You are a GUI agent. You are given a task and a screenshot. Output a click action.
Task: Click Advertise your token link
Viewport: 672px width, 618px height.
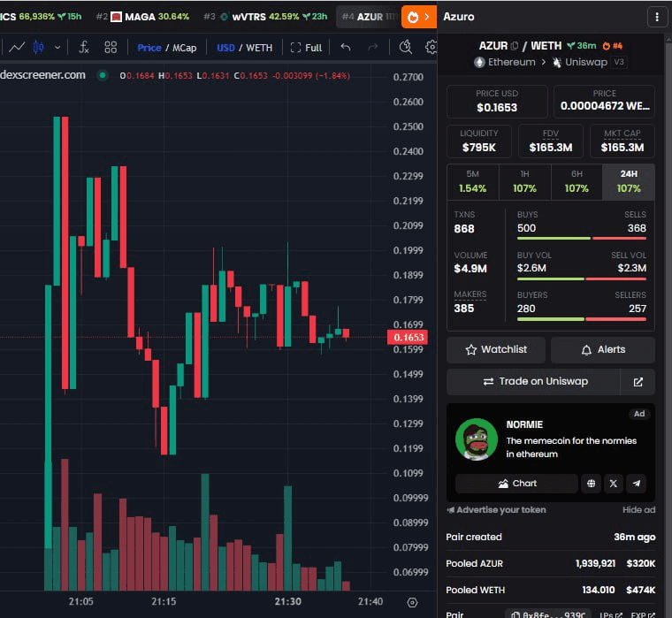pos(496,510)
